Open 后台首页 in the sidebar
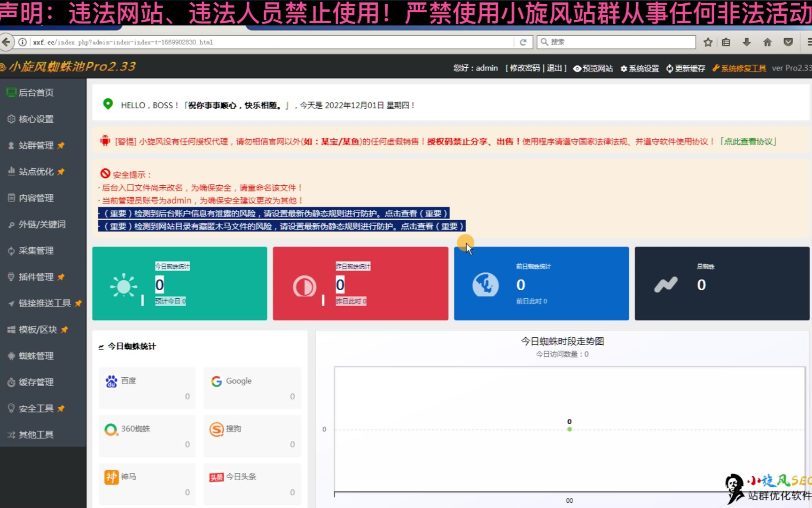 [36, 93]
